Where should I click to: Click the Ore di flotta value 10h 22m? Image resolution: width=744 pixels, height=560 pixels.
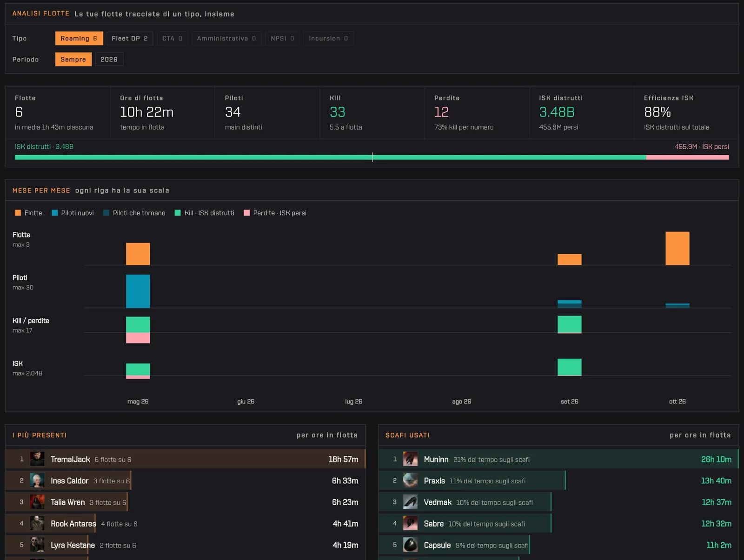pos(146,112)
